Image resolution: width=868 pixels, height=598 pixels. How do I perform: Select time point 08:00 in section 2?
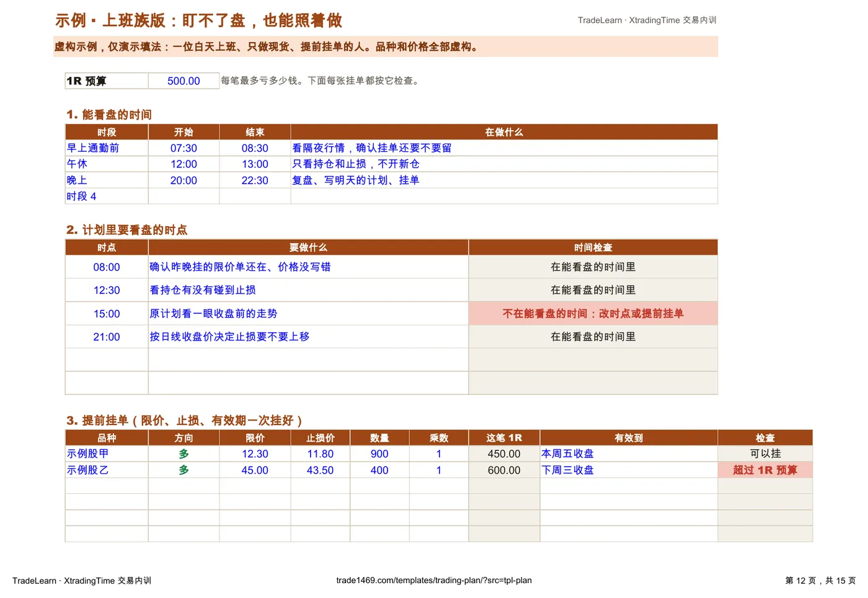(x=107, y=267)
